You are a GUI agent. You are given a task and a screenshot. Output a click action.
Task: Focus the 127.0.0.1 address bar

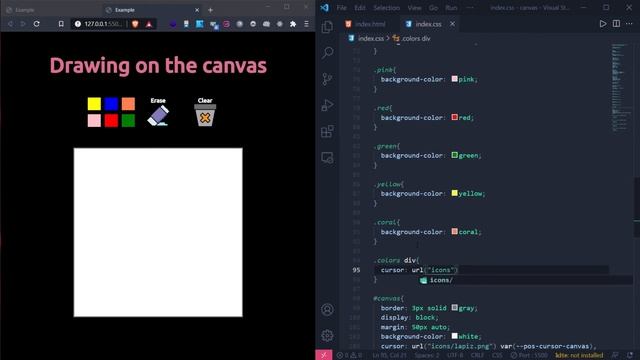[102, 24]
